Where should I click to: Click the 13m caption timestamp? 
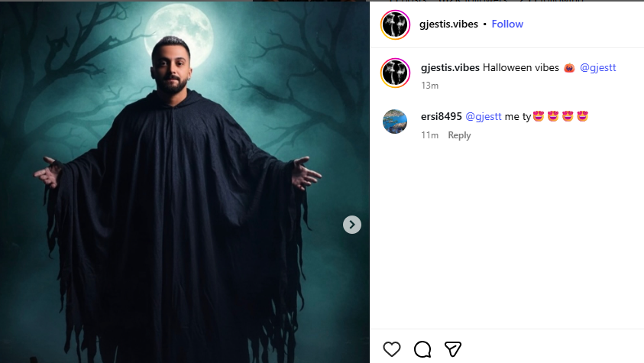429,86
